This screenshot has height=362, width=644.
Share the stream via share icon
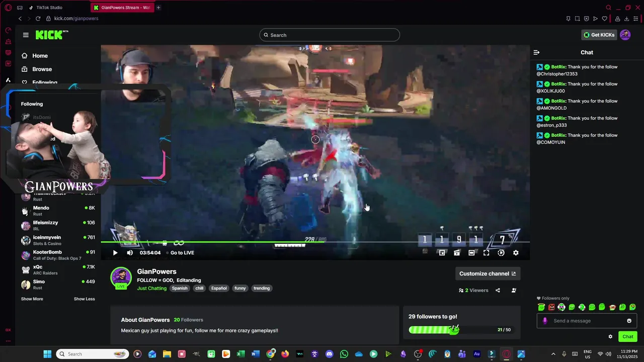[498, 290]
